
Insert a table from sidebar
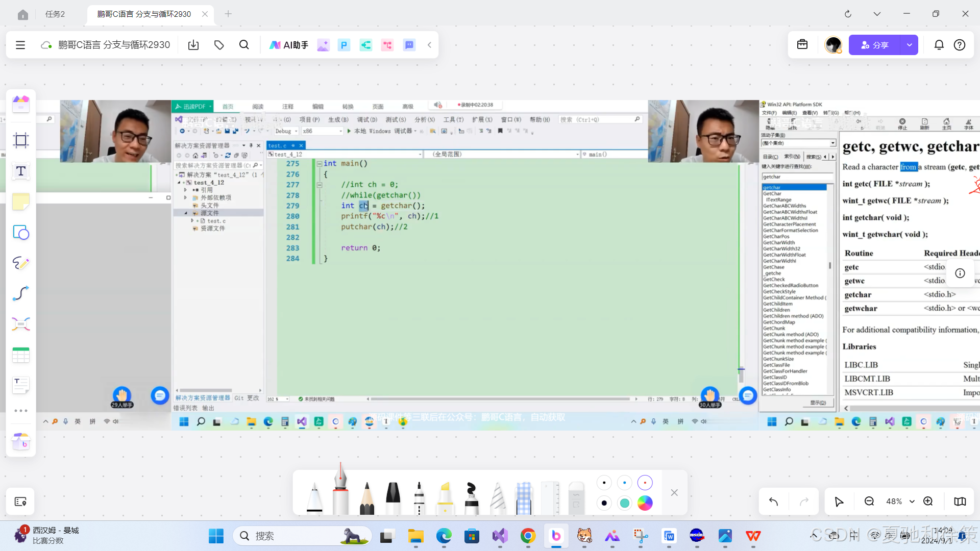pyautogui.click(x=21, y=355)
